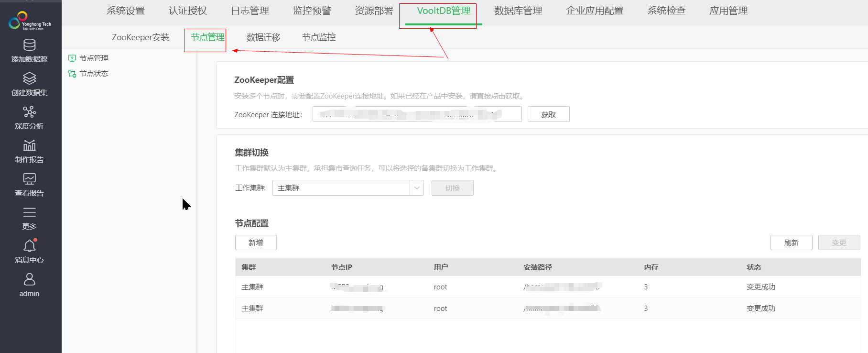Screen dimensions: 868x353
Task: Click root user cell in the second row
Action: [441, 309]
